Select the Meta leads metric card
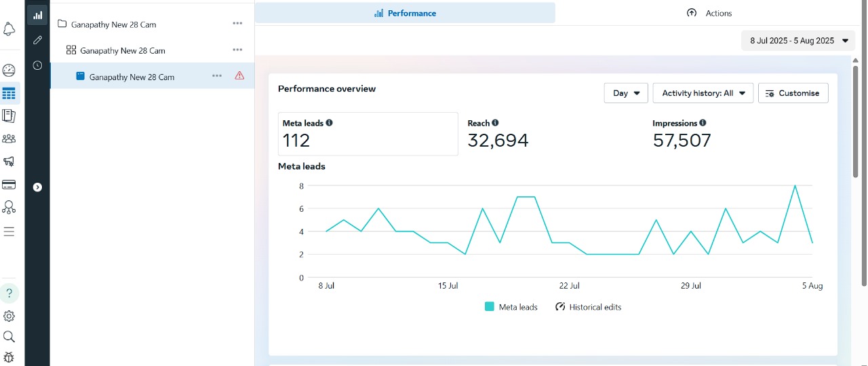Image resolution: width=868 pixels, height=366 pixels. coord(368,134)
